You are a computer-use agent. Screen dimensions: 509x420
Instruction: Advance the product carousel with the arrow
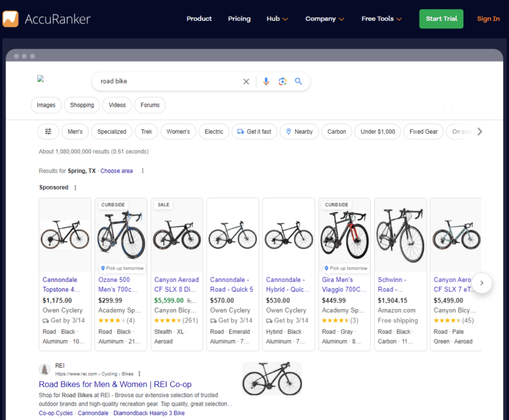pyautogui.click(x=482, y=283)
